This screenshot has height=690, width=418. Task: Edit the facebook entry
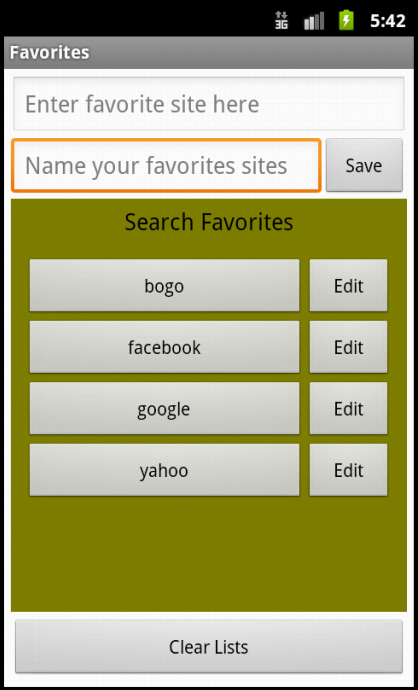348,347
